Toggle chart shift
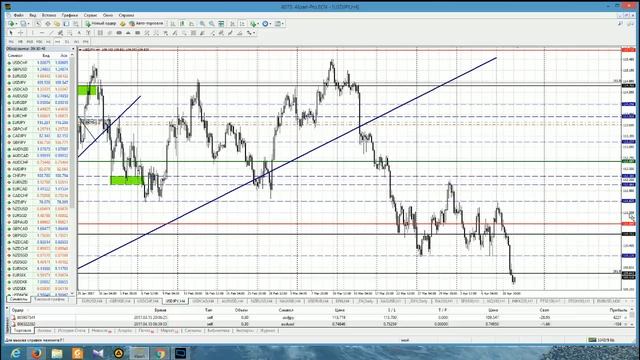 [242, 24]
